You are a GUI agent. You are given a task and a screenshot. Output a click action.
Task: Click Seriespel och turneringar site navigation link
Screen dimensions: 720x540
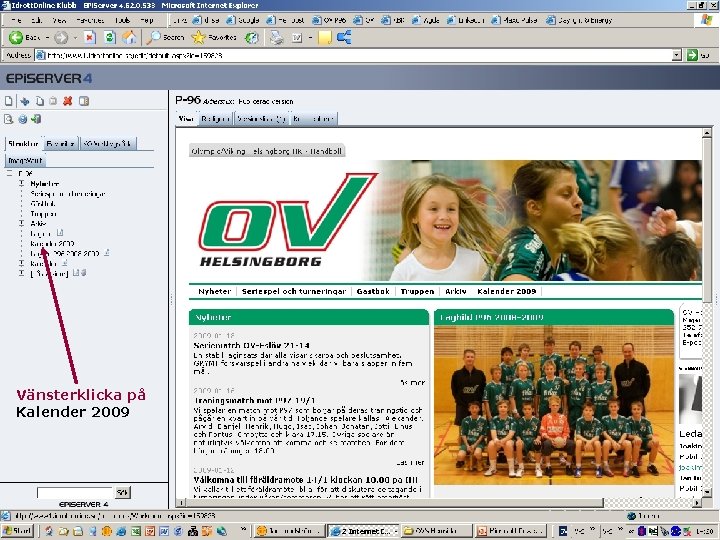click(x=293, y=291)
